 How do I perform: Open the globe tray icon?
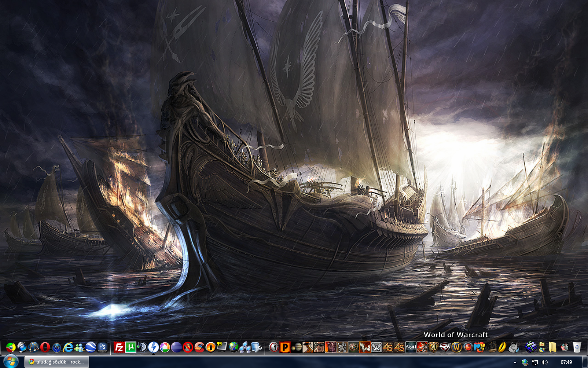point(525,362)
